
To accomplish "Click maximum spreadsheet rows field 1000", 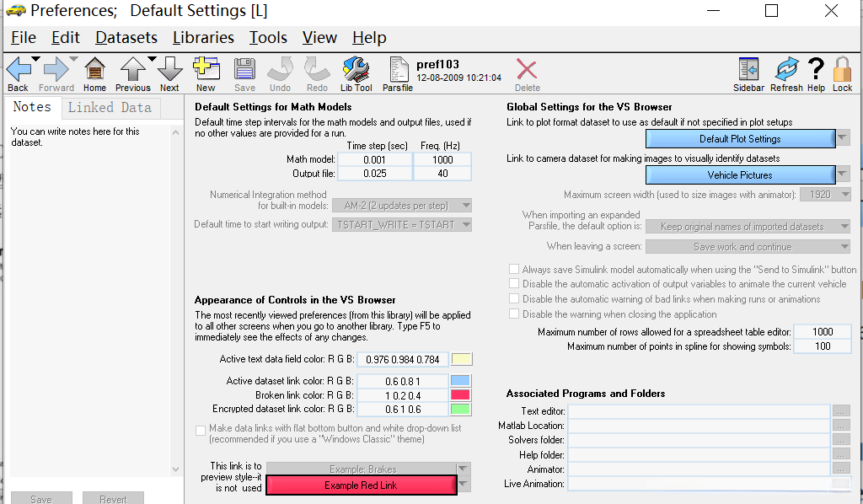I will 823,332.
